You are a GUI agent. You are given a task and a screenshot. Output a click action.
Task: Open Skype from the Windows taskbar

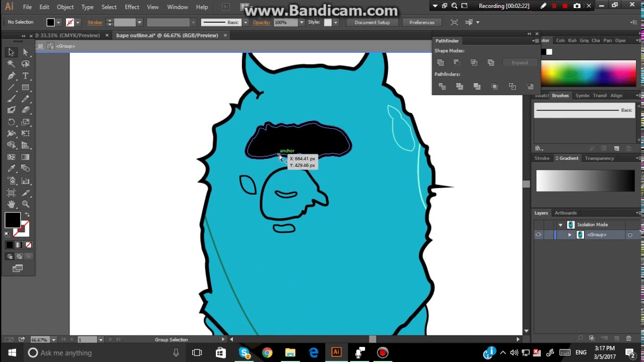(x=244, y=352)
